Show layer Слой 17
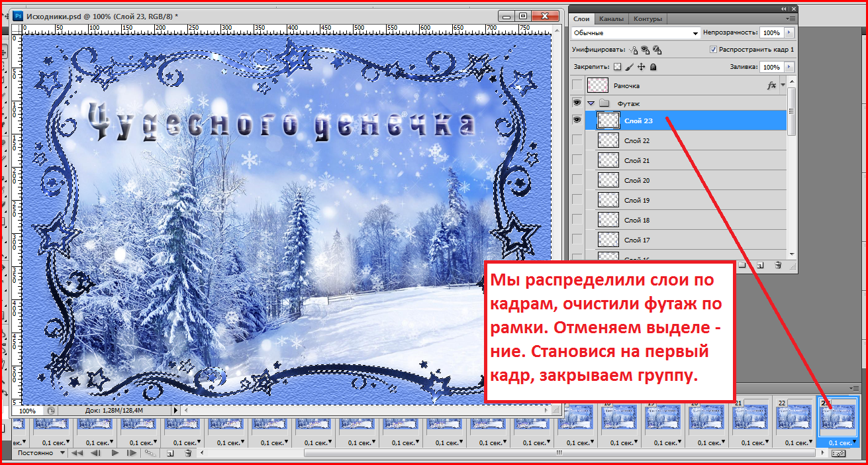Viewport: 868px width, 465px height. [577, 240]
